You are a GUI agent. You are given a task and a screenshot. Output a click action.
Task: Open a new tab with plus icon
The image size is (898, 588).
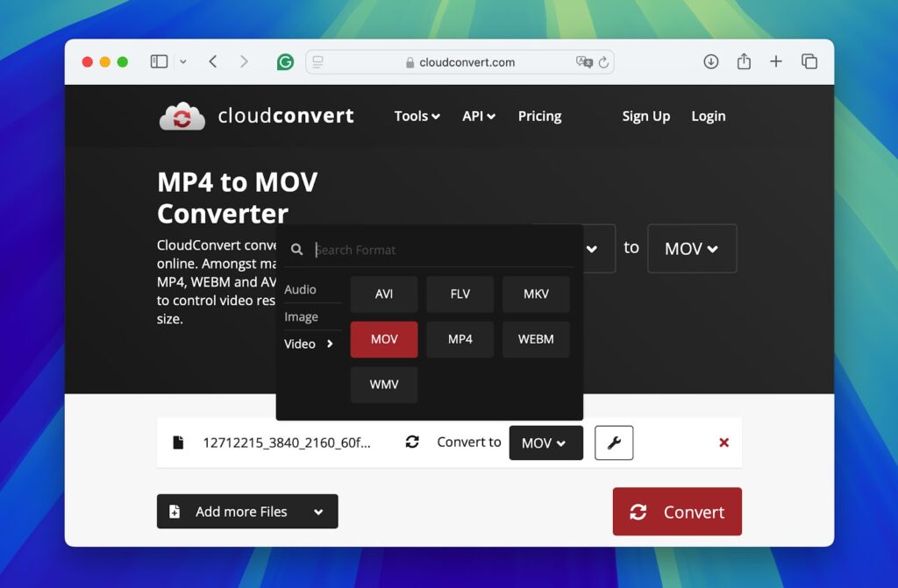(x=776, y=61)
